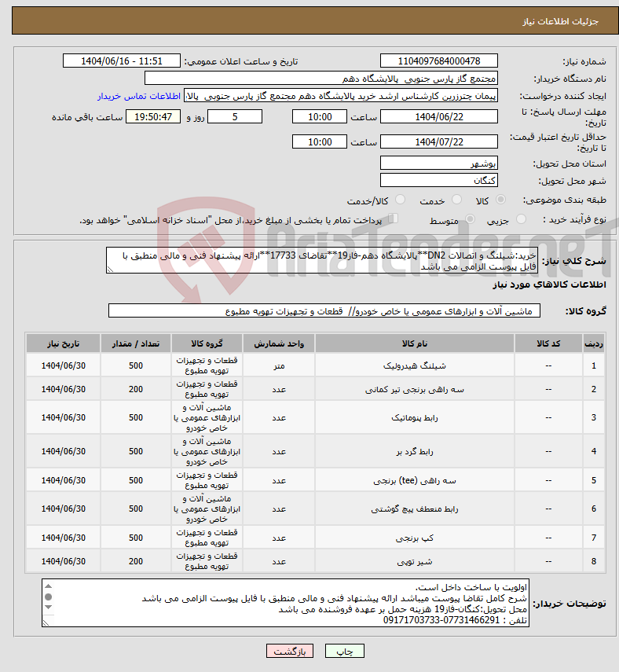Click scroll up arrow in buyer notes box
619x672 pixels.
point(48,586)
